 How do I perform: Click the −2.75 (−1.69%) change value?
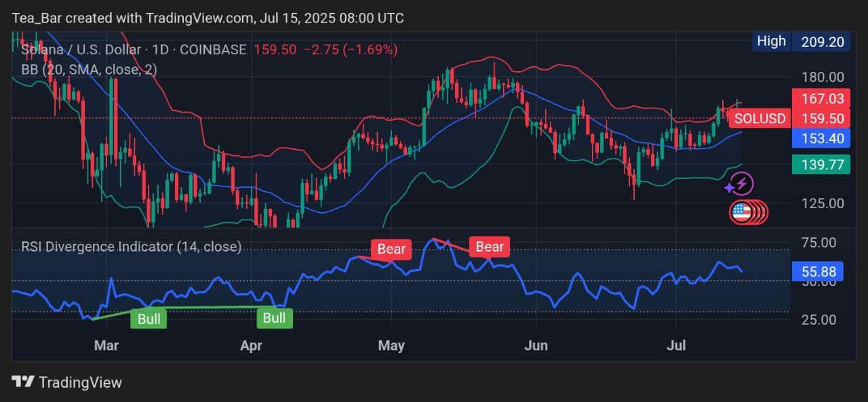[350, 49]
